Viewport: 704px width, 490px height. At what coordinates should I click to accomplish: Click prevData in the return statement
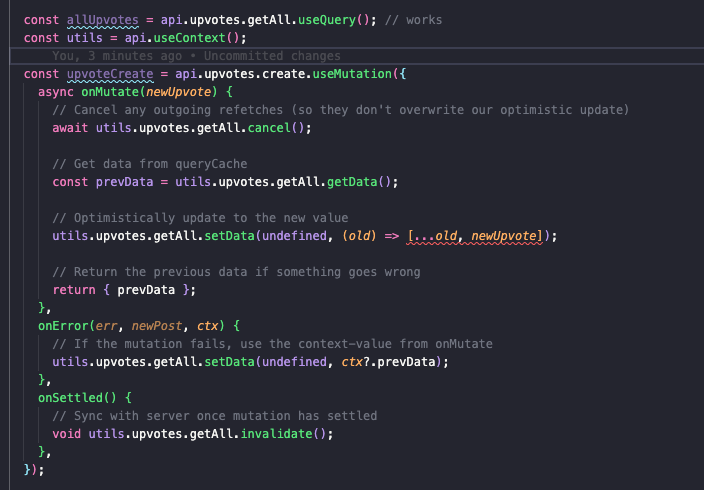click(x=146, y=290)
